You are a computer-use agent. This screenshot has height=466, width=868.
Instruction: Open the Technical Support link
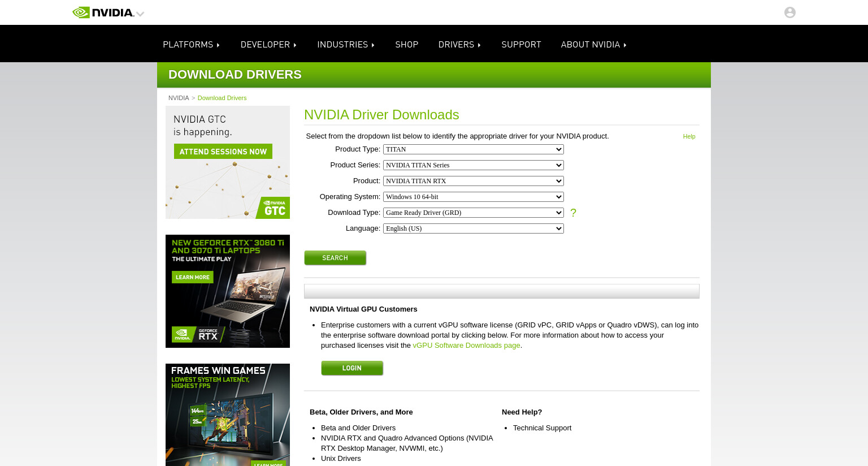point(542,428)
